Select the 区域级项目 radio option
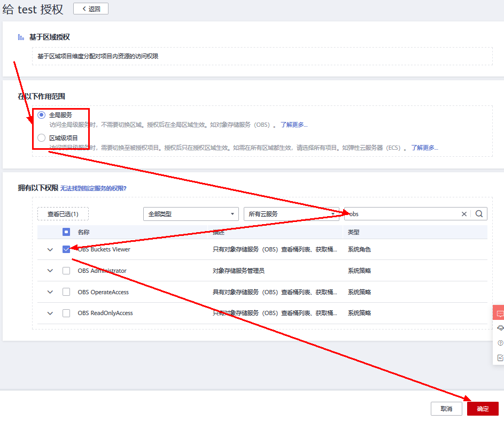The width and height of the screenshot is (504, 421). pyautogui.click(x=42, y=137)
